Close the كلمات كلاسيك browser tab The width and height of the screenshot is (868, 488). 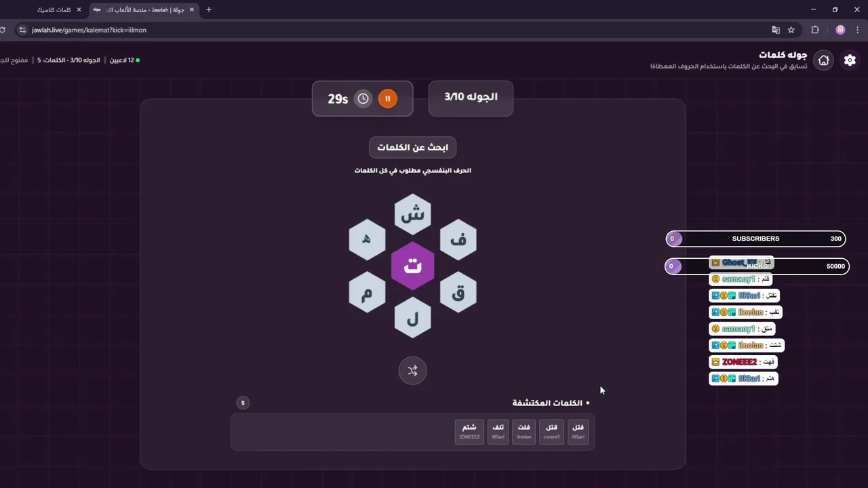[79, 10]
